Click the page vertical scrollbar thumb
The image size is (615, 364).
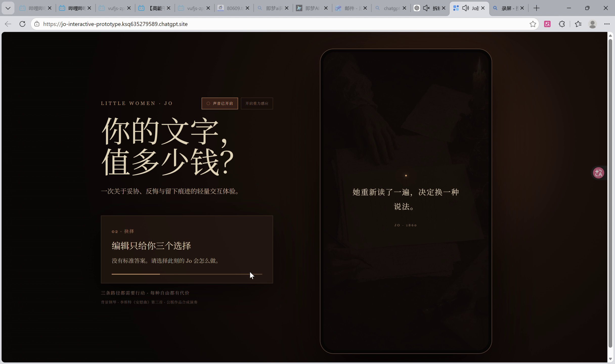(610, 193)
